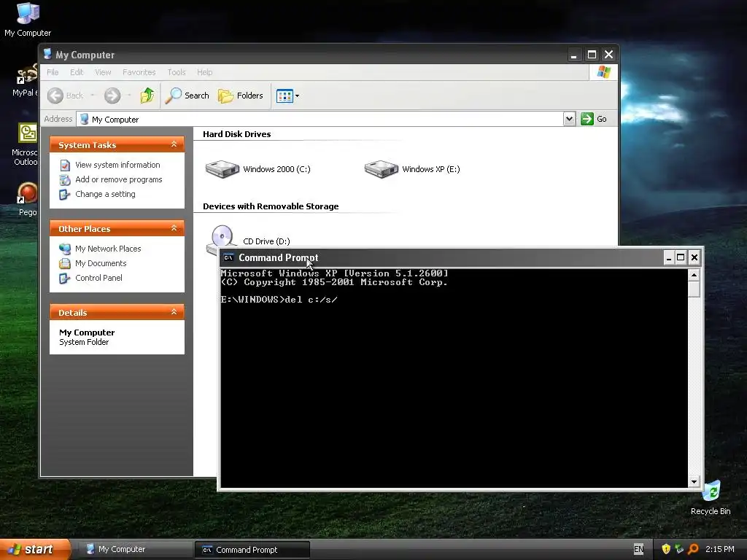
Task: Collapse the Details panel
Action: point(174,312)
